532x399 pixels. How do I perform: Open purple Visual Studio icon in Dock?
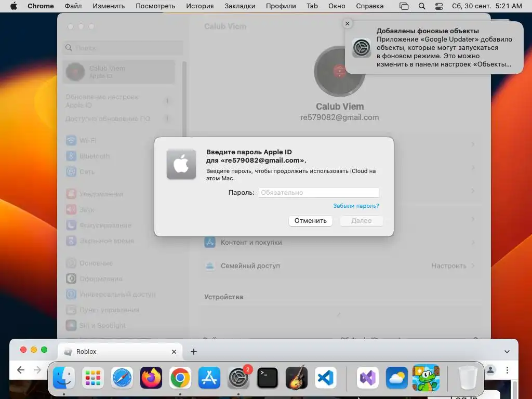point(368,378)
